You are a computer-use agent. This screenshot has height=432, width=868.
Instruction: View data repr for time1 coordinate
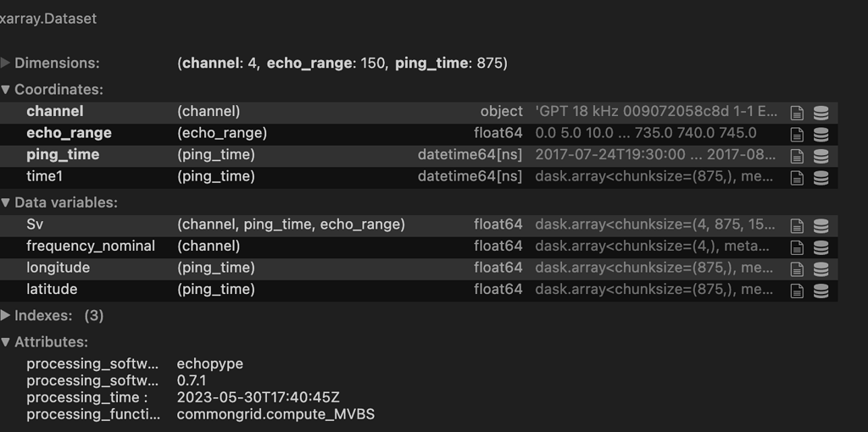click(x=821, y=178)
